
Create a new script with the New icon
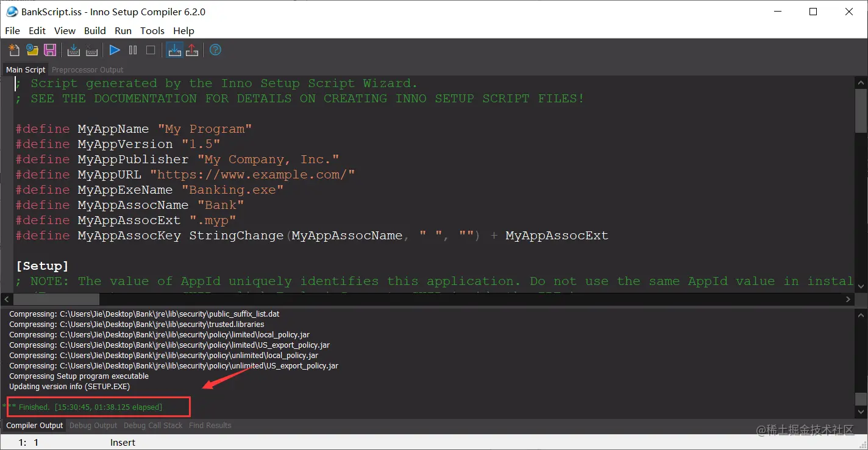(x=14, y=51)
